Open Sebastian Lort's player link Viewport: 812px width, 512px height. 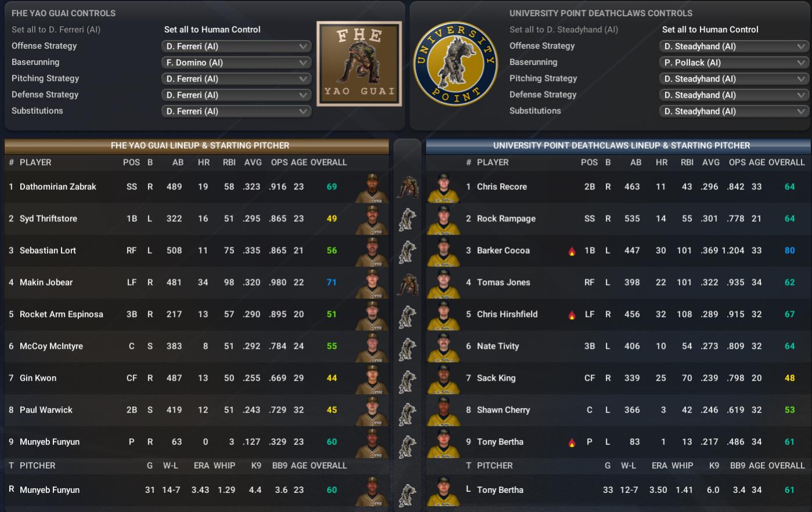tap(48, 251)
